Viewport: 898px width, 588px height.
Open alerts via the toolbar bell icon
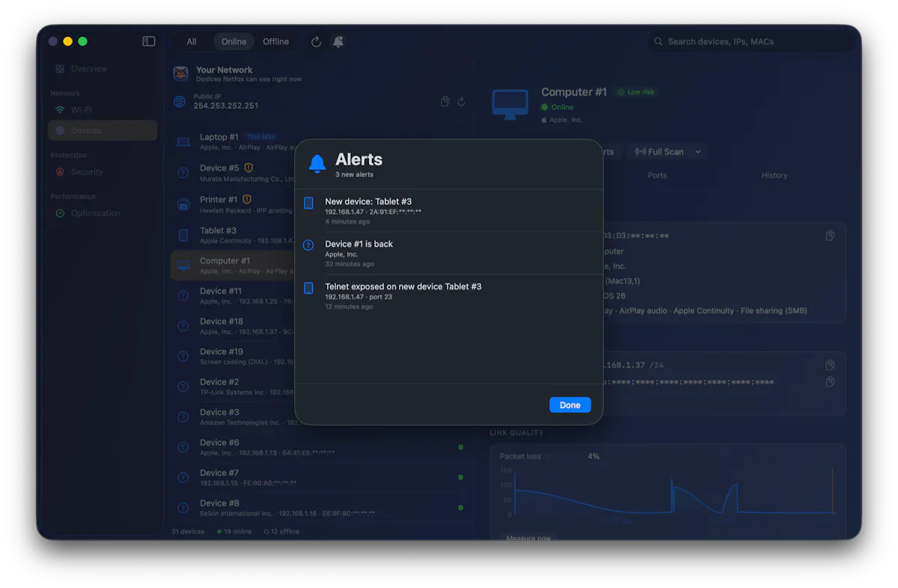(x=338, y=42)
